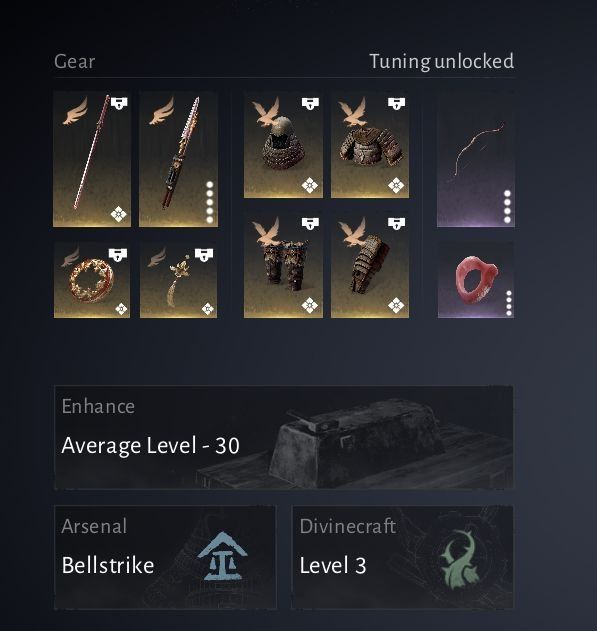
Task: Open the Arsenal Bellstrike panel
Action: tap(165, 557)
